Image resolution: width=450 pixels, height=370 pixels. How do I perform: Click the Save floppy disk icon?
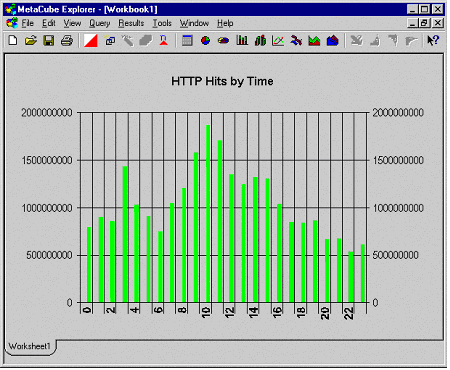pyautogui.click(x=49, y=41)
